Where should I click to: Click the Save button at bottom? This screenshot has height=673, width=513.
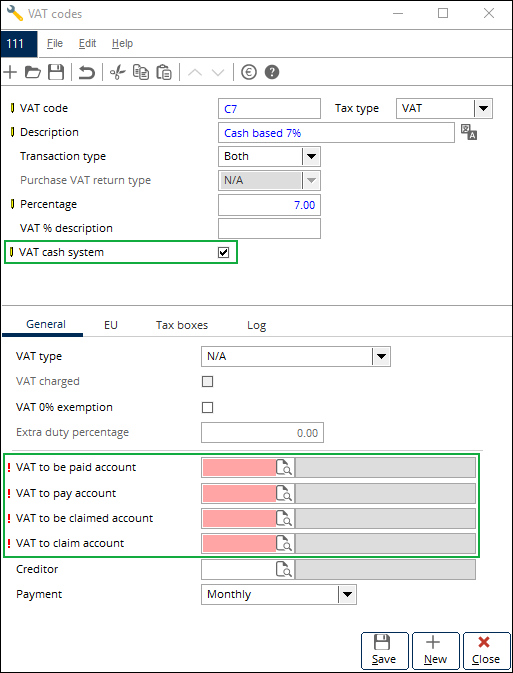coord(384,651)
